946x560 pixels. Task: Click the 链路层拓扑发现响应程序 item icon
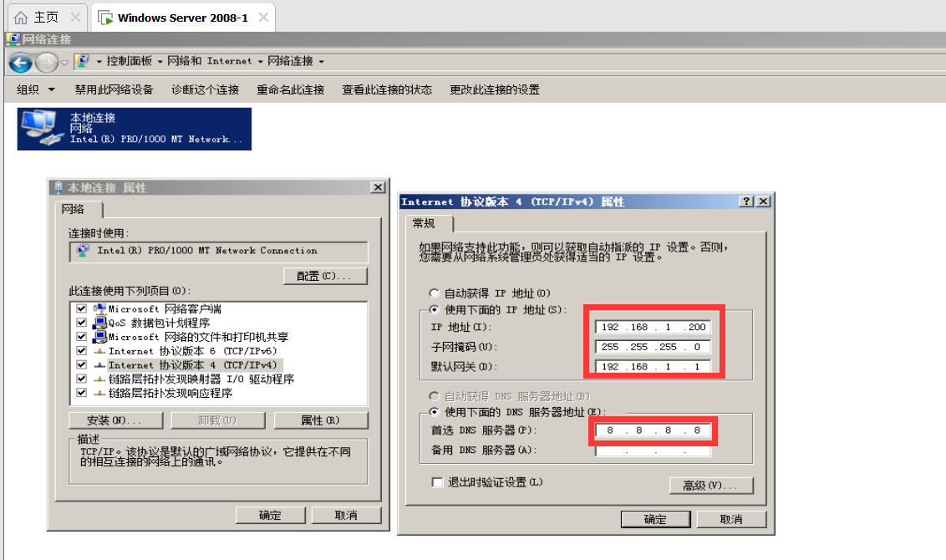[x=99, y=393]
